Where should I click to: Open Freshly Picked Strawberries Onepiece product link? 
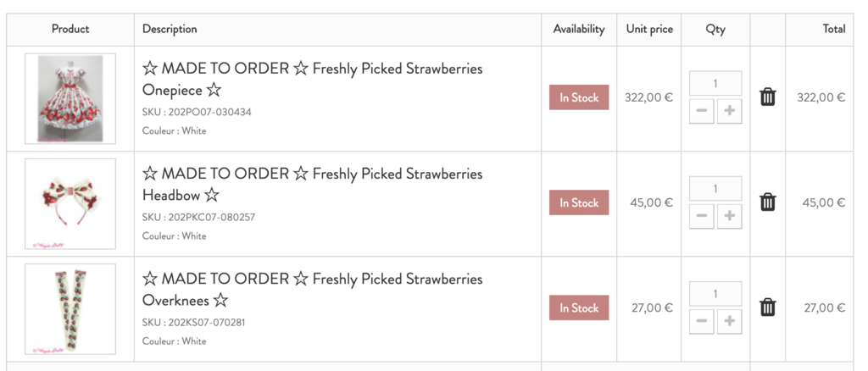312,79
